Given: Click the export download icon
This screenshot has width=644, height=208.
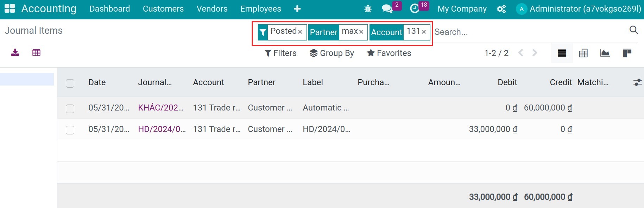Looking at the screenshot, I should click(15, 53).
